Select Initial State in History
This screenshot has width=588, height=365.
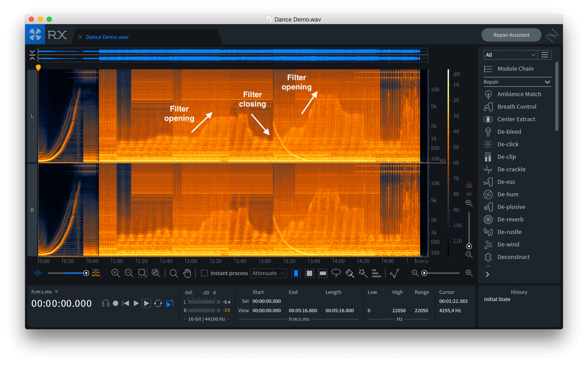coord(497,299)
